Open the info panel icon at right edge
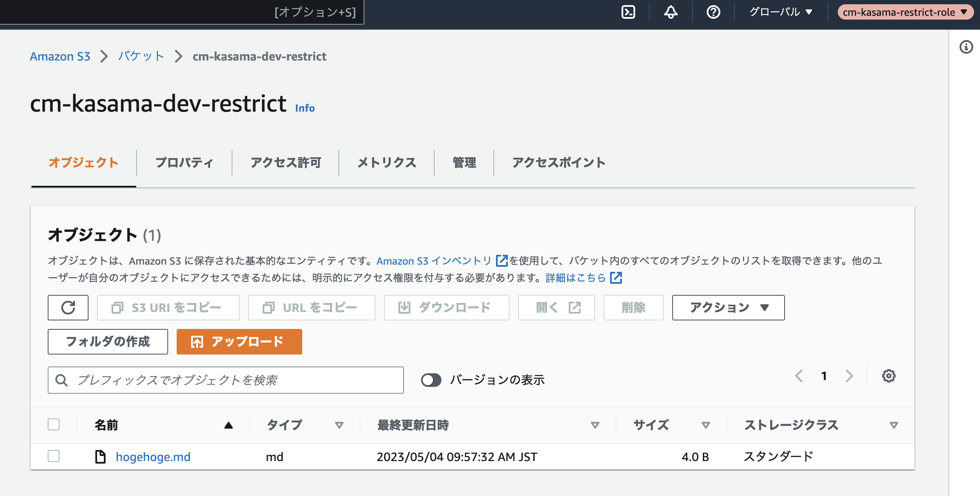 (x=966, y=47)
